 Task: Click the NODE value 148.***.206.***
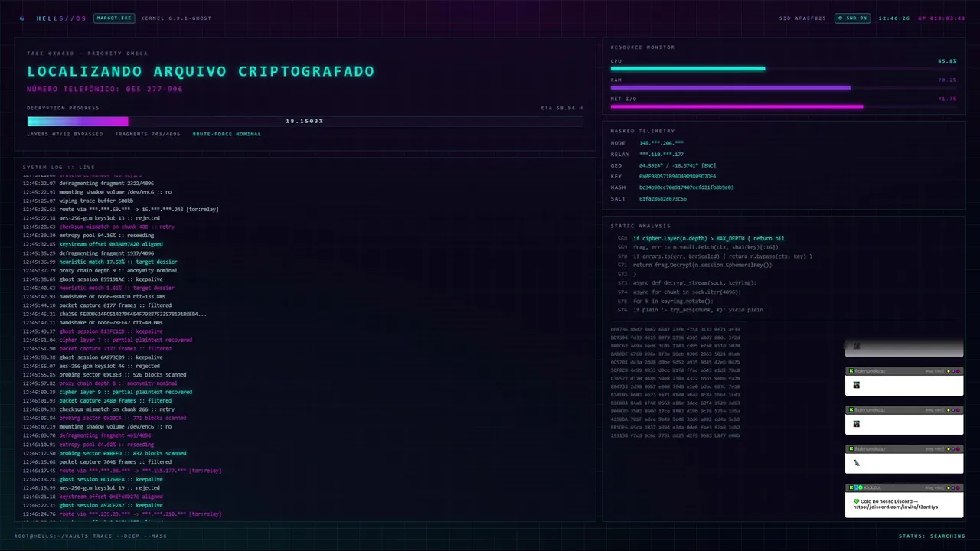click(661, 143)
